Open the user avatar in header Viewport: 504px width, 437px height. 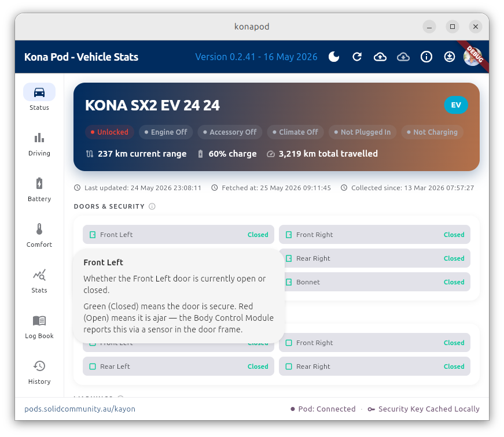click(x=473, y=57)
